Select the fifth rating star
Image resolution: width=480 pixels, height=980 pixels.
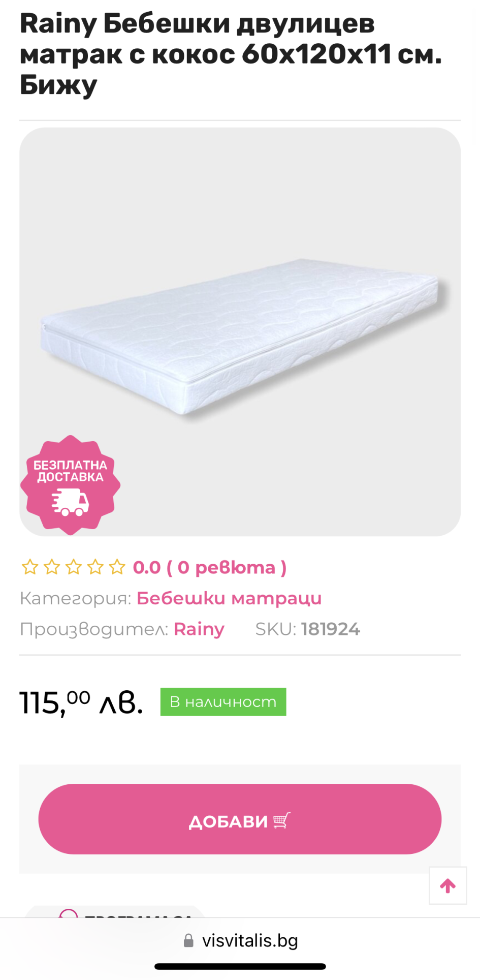(117, 567)
